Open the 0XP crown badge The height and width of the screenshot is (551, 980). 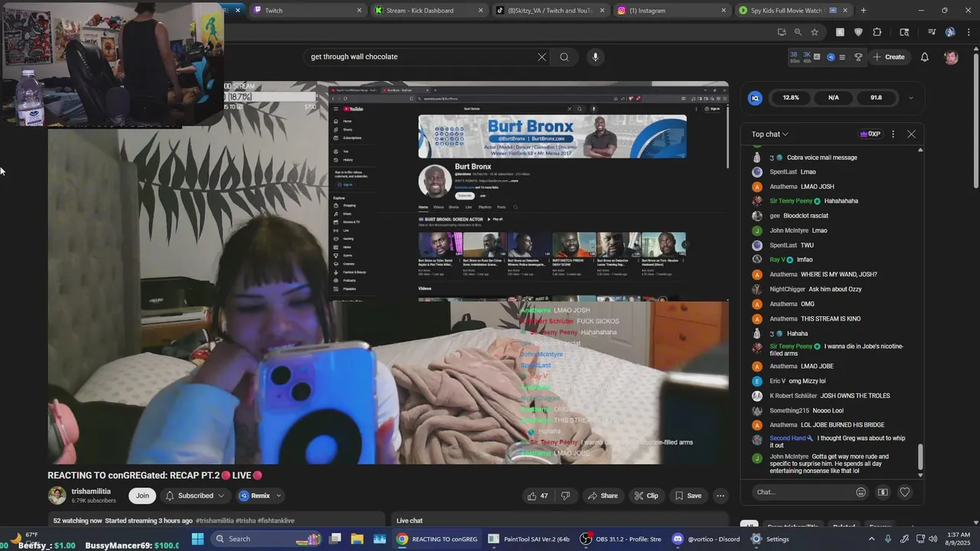[871, 134]
